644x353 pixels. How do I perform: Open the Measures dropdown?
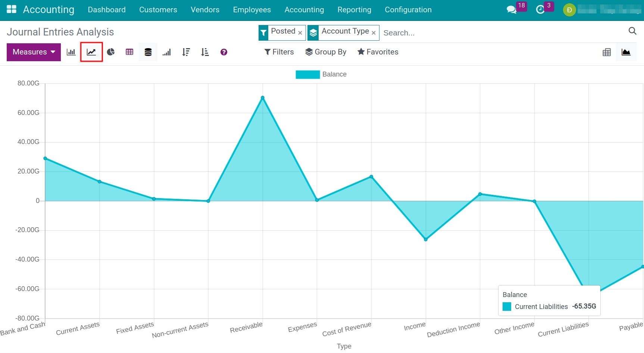pos(33,52)
